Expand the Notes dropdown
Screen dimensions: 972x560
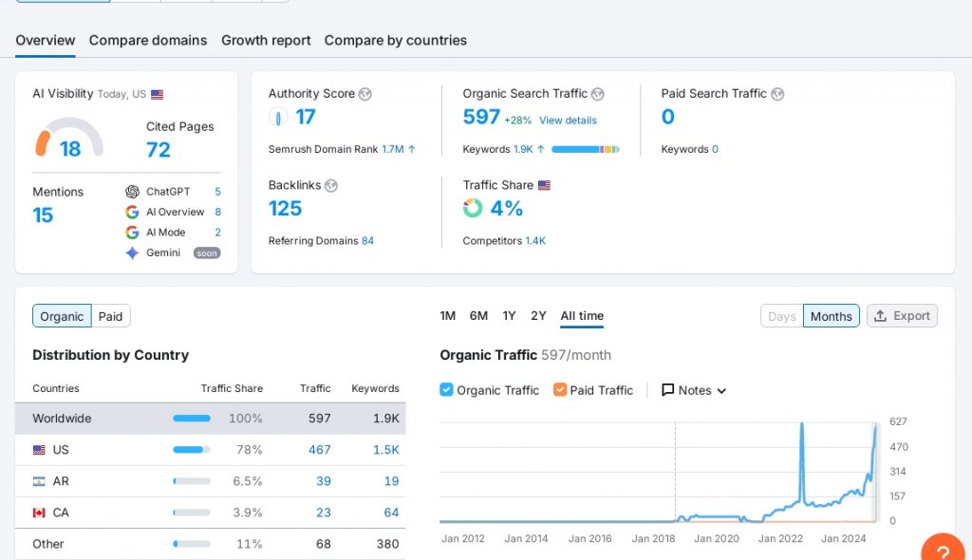pos(694,390)
